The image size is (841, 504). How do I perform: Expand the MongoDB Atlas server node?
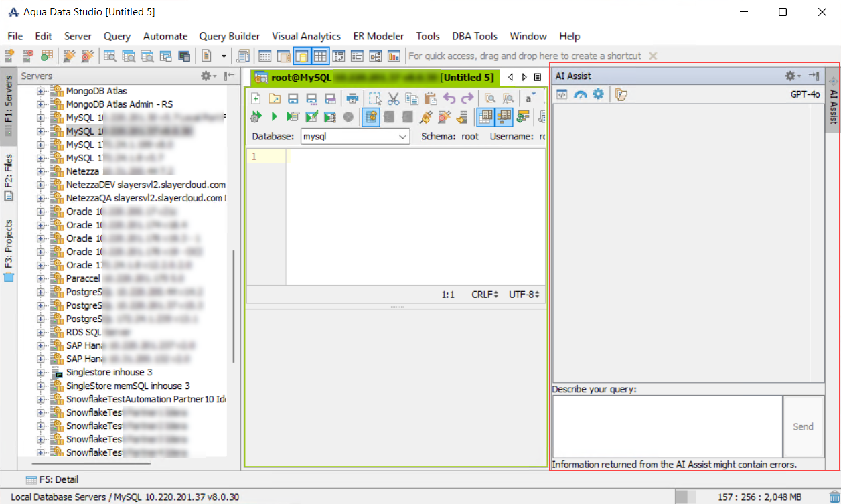tap(41, 91)
